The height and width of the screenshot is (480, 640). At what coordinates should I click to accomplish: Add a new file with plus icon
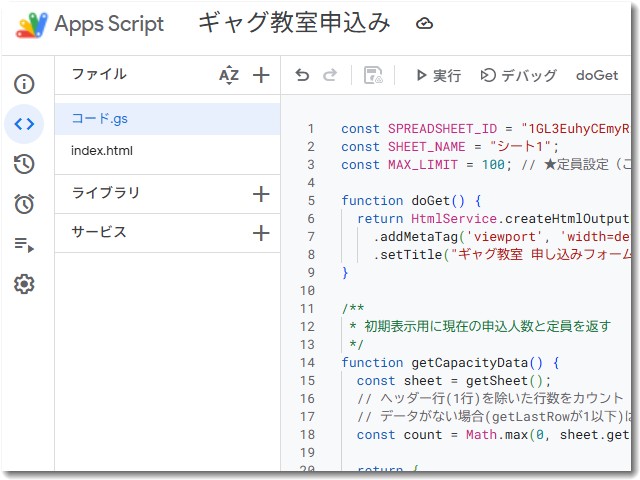(x=261, y=75)
